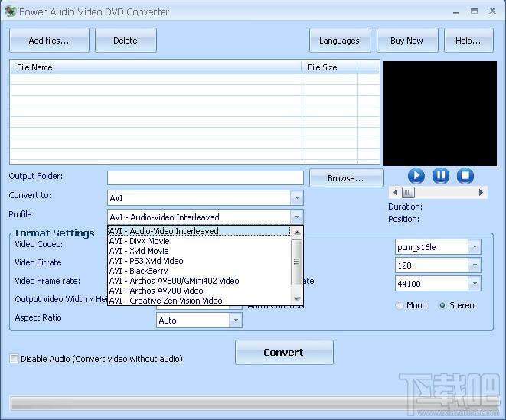The height and width of the screenshot is (420, 506).
Task: Open the pcm_s16le audio codec dropdown
Action: tap(475, 247)
